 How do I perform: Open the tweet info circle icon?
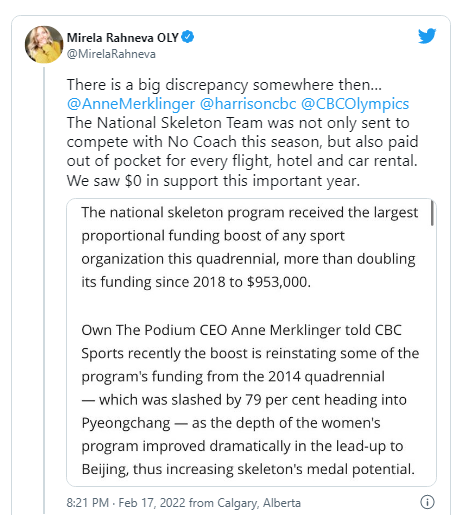(427, 502)
